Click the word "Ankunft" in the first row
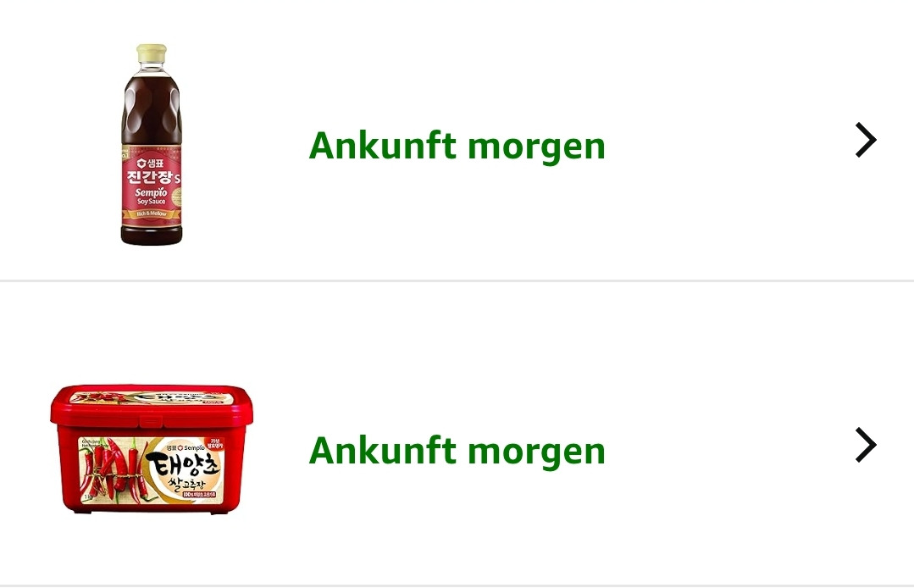 pyautogui.click(x=382, y=145)
